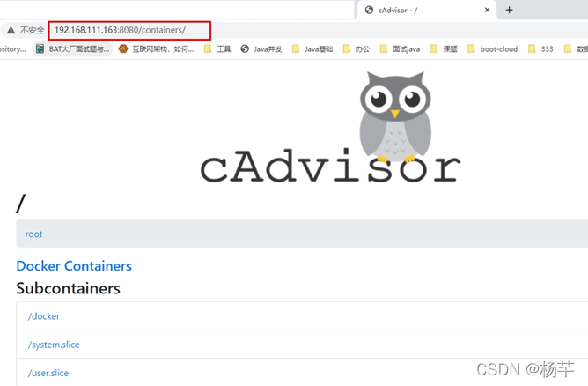Screen dimensions: 588x386
Task: Open the 工具 bookmark folder
Action: (x=217, y=48)
